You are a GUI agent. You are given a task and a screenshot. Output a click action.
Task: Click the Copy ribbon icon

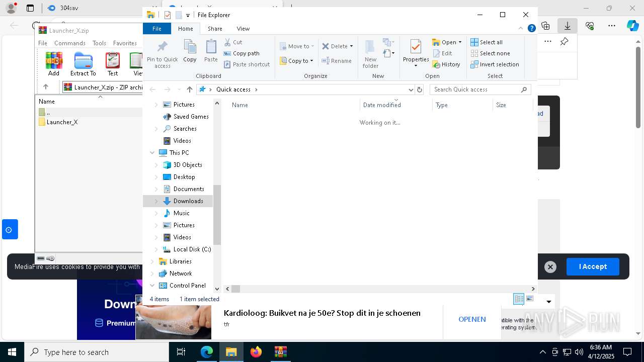coord(190,51)
